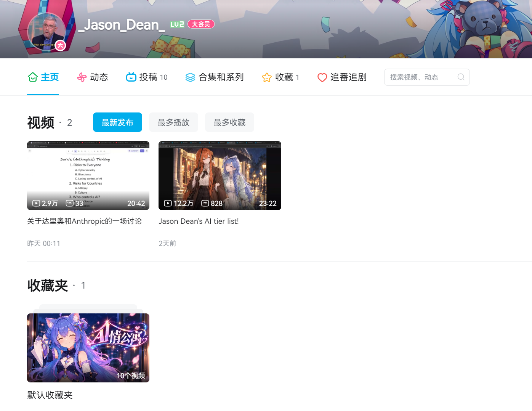Open the 投稿 tab
Viewport: 532px width, 411px height.
147,77
